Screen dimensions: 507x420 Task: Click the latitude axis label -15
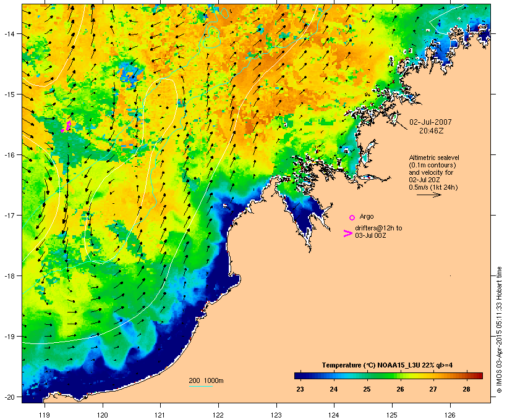point(9,94)
